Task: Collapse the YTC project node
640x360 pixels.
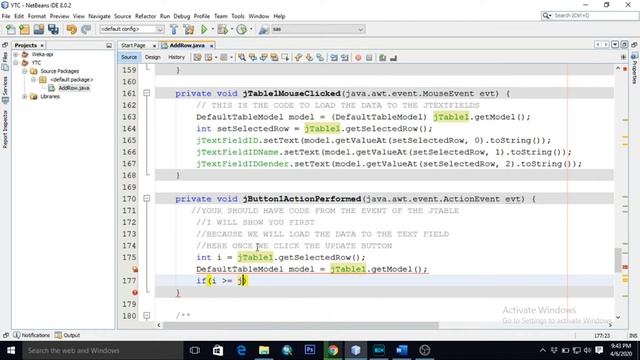Action: [x=16, y=62]
